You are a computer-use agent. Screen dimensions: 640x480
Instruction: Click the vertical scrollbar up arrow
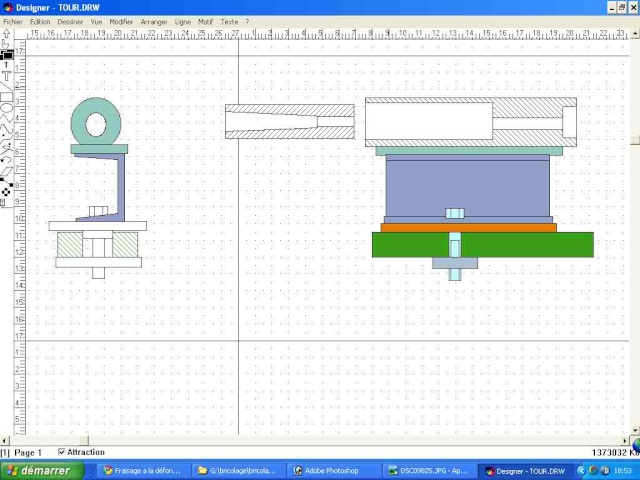point(635,34)
